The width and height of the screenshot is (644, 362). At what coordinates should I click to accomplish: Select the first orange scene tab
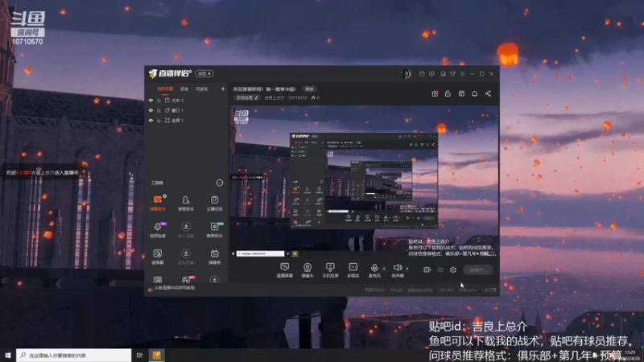165,89
